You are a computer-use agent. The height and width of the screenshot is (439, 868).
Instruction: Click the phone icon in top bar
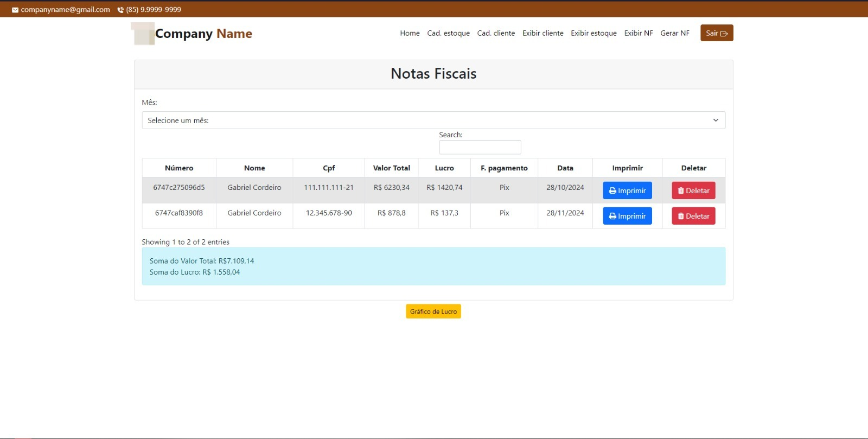coord(120,10)
